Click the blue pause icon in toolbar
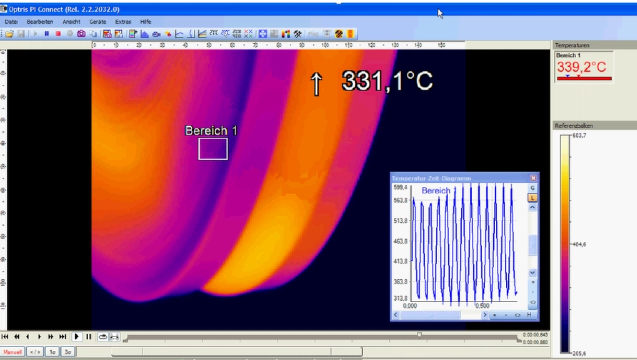 [x=47, y=34]
